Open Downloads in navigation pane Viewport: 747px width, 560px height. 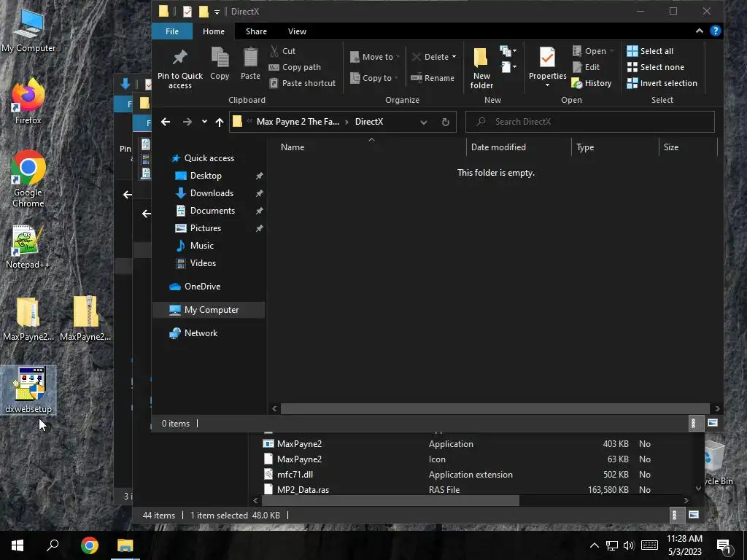212,192
